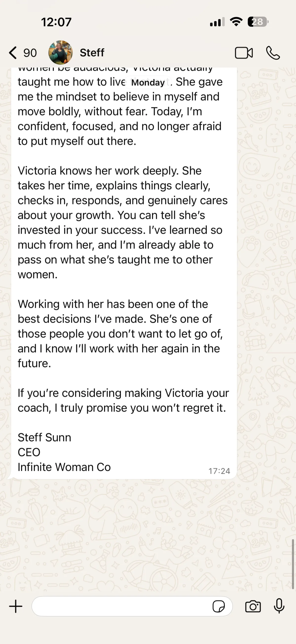Open Steff's profile picture
296x644 pixels.
pos(60,53)
